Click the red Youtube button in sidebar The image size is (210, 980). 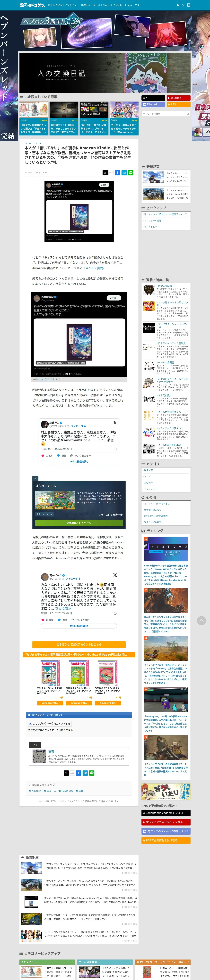coord(178,98)
